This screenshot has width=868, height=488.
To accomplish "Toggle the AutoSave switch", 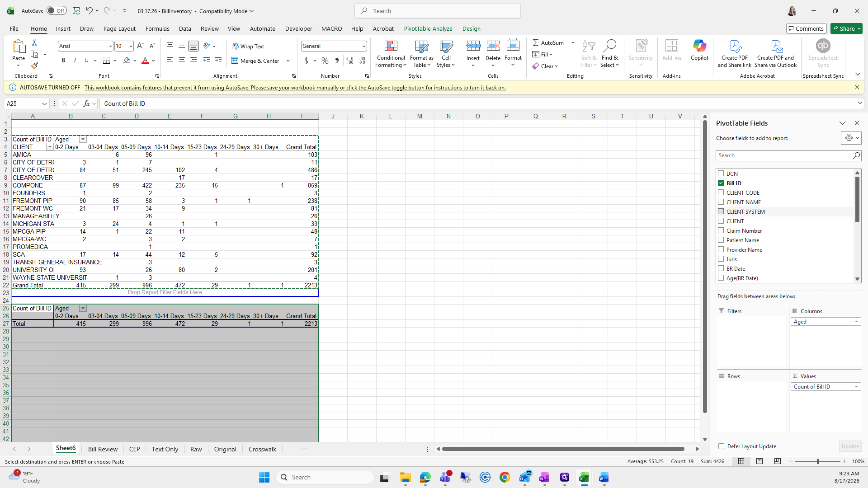I will pos(57,11).
